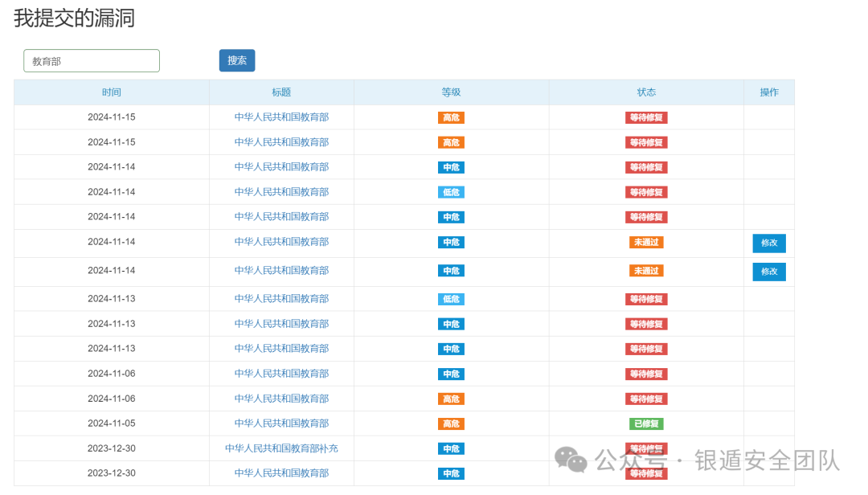Click the 我提交的漏洞 page heading

[74, 18]
